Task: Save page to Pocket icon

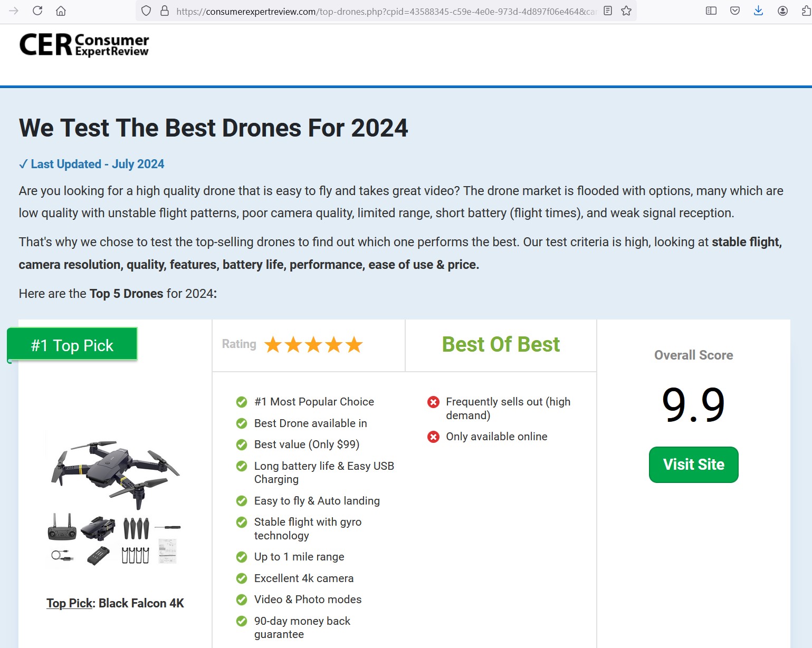Action: (735, 11)
